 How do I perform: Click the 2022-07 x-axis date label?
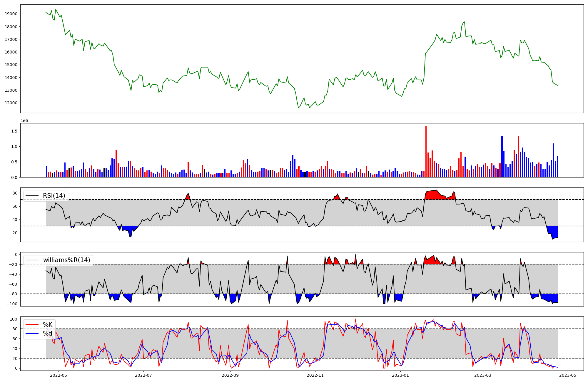pos(143,375)
